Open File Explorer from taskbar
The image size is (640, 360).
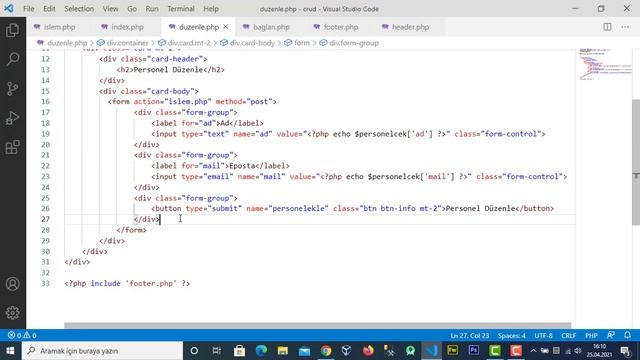click(x=283, y=351)
